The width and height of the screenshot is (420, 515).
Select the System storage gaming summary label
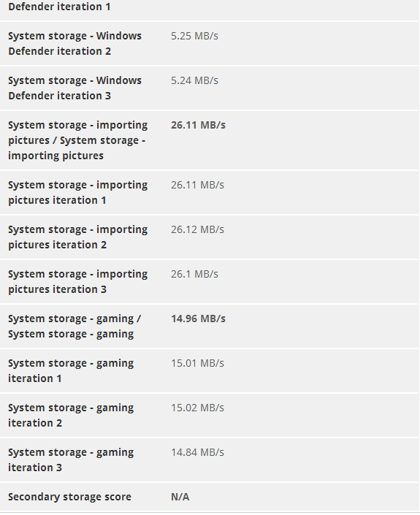(75, 326)
